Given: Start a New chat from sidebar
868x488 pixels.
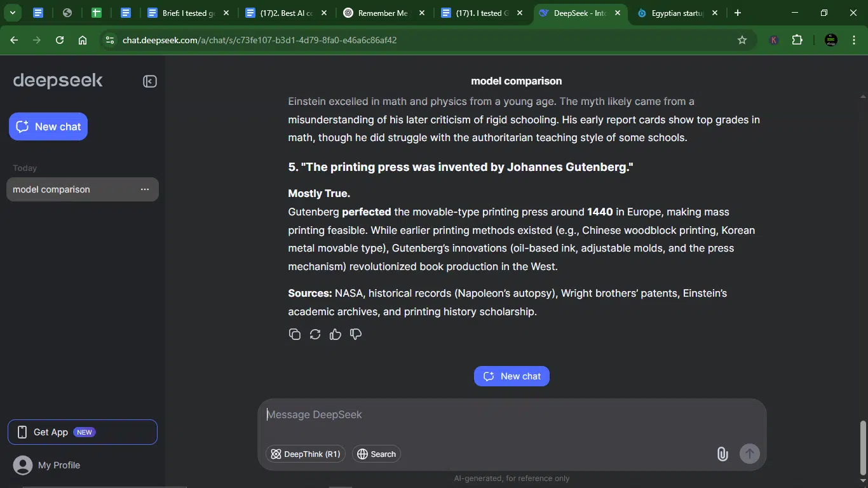Looking at the screenshot, I should 48,126.
